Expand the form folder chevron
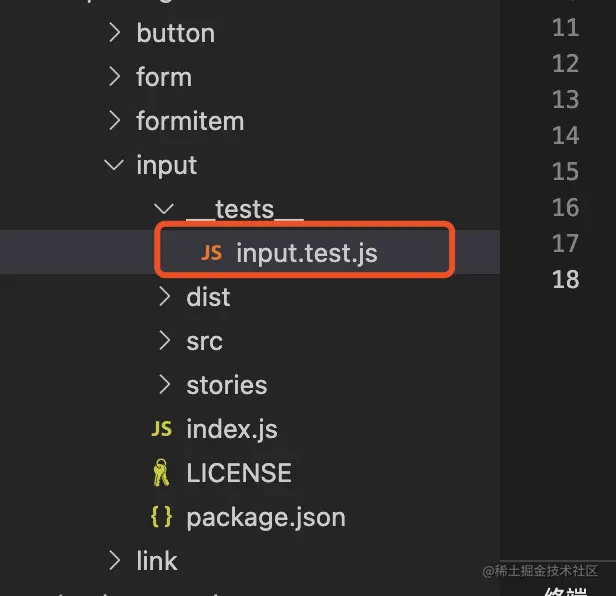This screenshot has width=616, height=596. coord(114,76)
